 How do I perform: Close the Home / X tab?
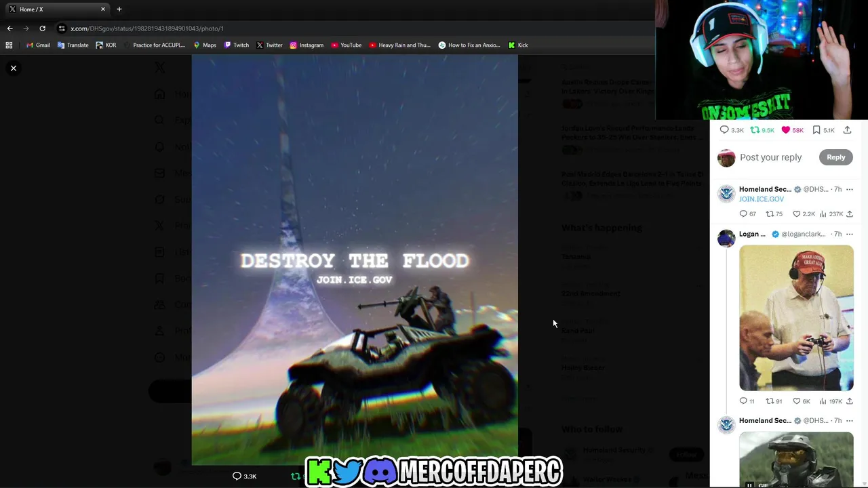(103, 9)
